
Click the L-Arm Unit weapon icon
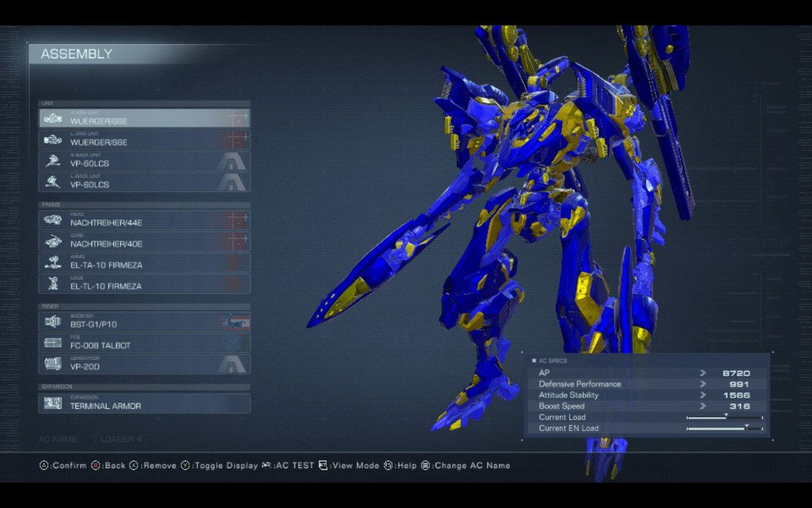53,140
